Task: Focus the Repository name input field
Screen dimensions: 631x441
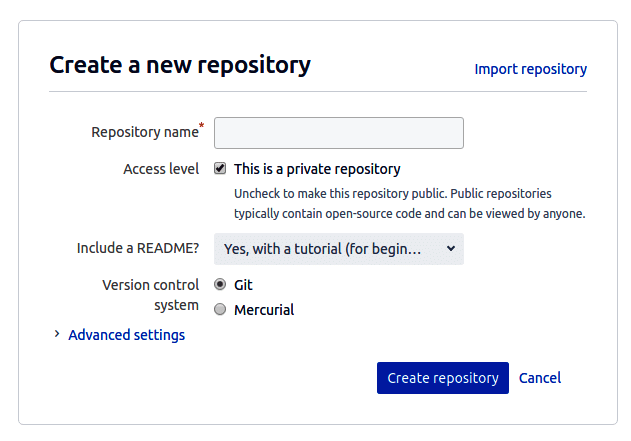Action: [x=338, y=133]
